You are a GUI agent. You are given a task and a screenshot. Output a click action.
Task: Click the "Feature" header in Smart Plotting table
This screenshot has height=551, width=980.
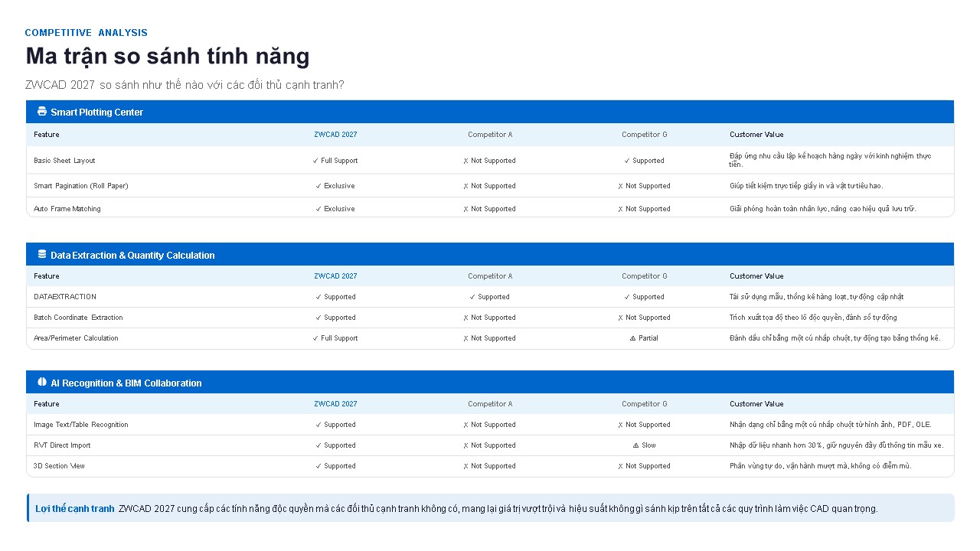tap(47, 135)
